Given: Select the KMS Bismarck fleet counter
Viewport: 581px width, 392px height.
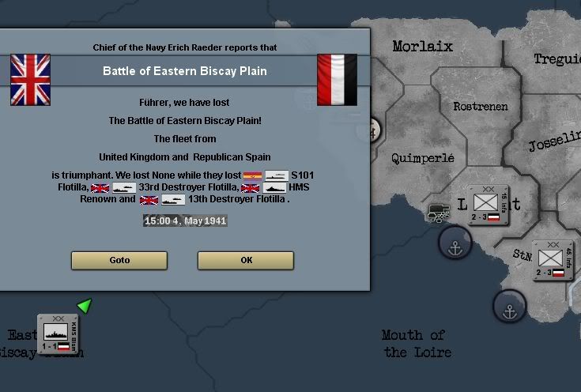Looking at the screenshot, I should pos(58,334).
